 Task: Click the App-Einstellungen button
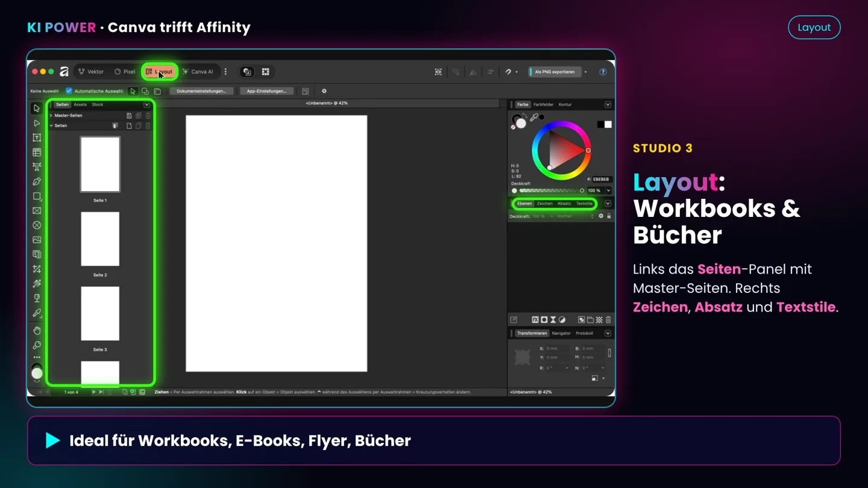click(266, 91)
